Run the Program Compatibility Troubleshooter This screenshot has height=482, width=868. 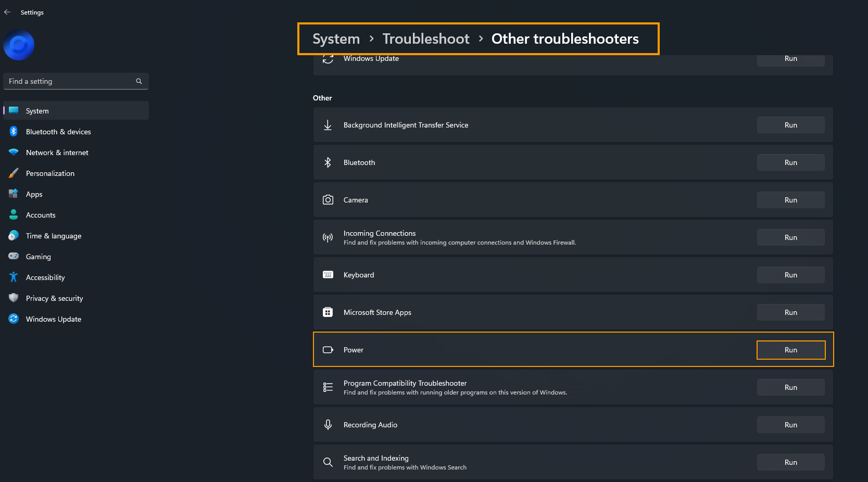pos(790,387)
